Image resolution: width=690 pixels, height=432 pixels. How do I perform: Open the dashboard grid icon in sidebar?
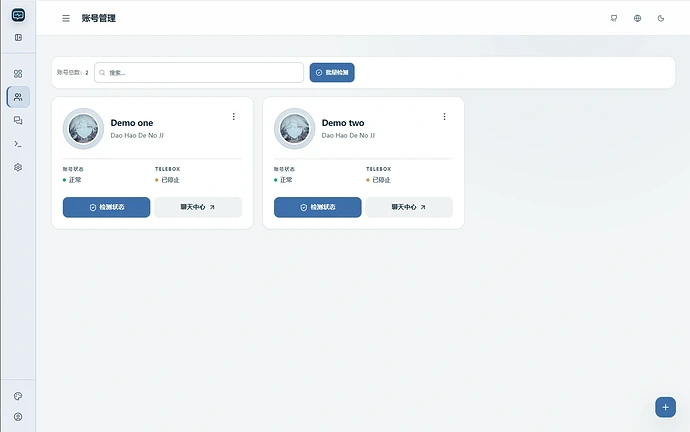click(x=18, y=74)
